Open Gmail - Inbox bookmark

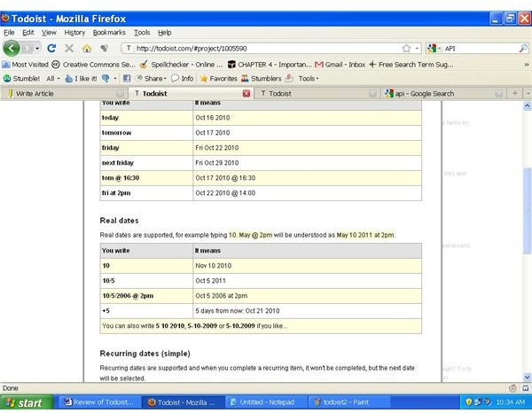[x=340, y=65]
